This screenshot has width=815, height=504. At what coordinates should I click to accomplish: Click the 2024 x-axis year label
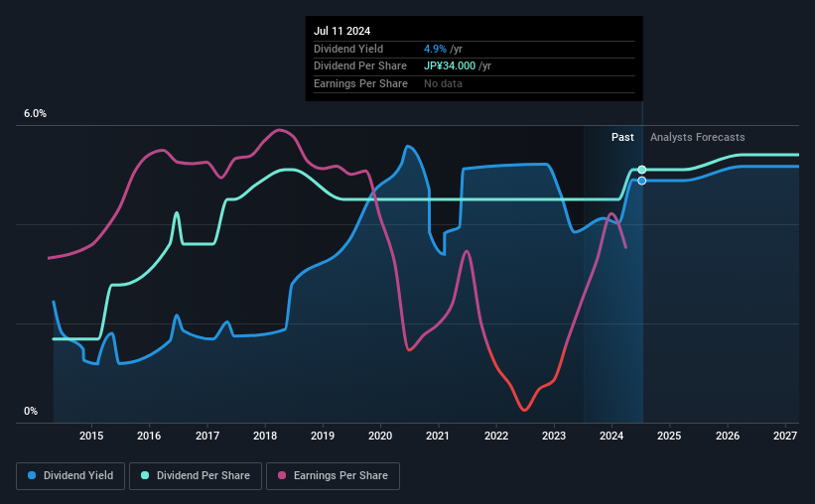[611, 436]
